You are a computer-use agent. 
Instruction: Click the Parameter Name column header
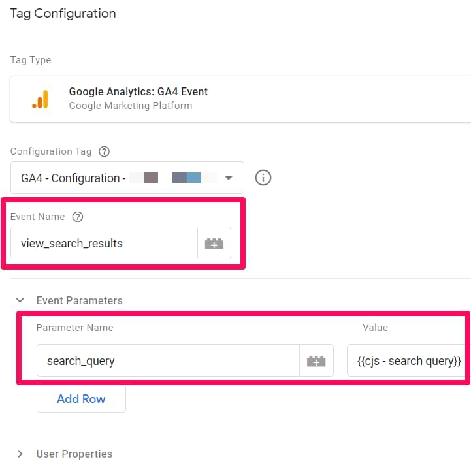(x=74, y=328)
